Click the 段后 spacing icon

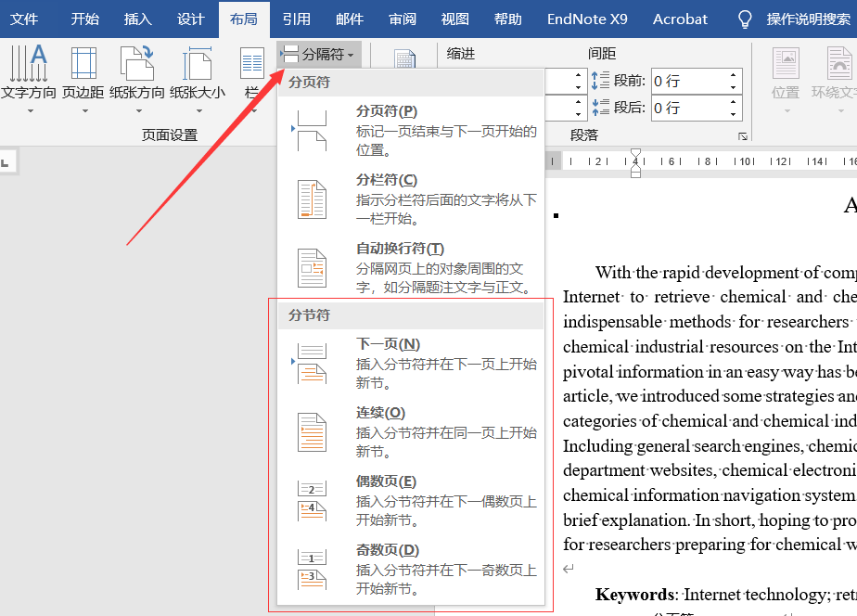[x=601, y=107]
